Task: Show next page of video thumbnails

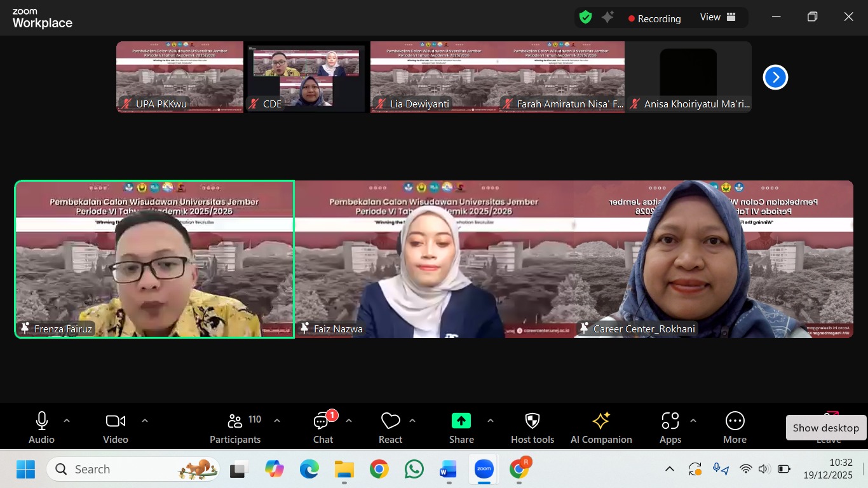Action: pos(775,77)
